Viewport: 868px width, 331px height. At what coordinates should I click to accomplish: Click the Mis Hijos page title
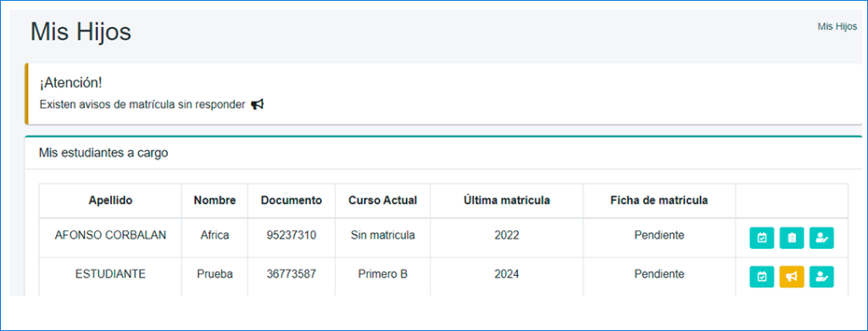81,32
